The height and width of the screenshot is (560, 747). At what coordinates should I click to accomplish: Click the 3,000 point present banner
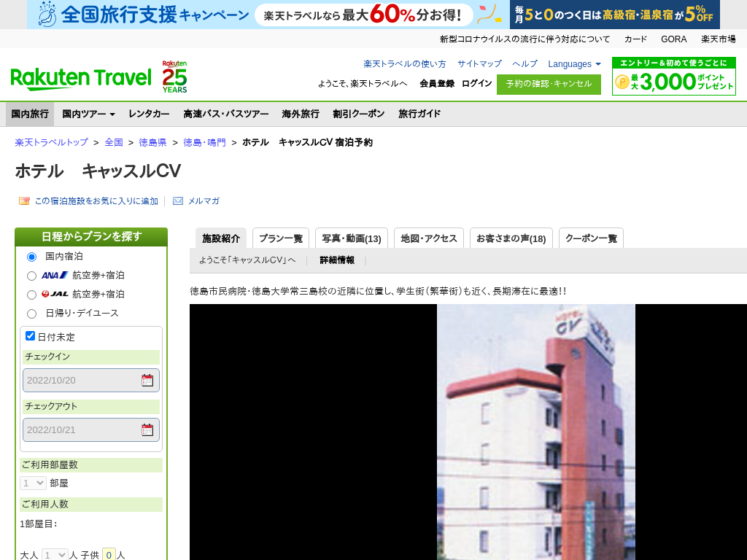coord(673,76)
